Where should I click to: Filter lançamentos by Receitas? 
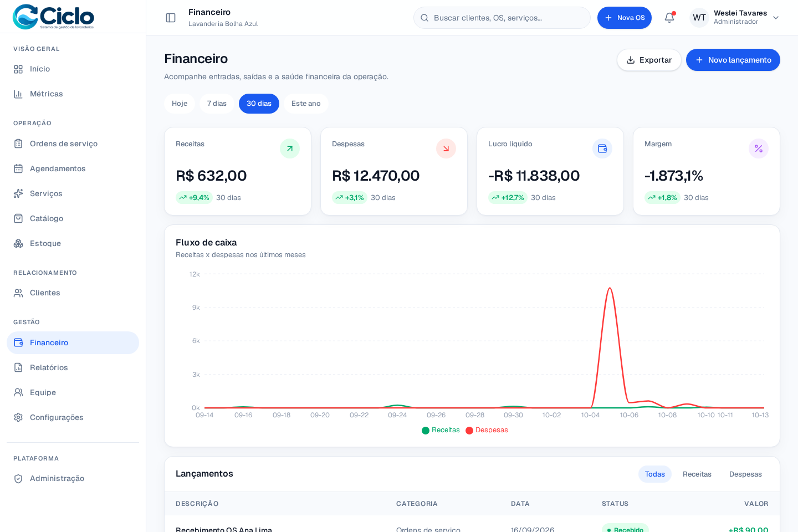pos(697,474)
